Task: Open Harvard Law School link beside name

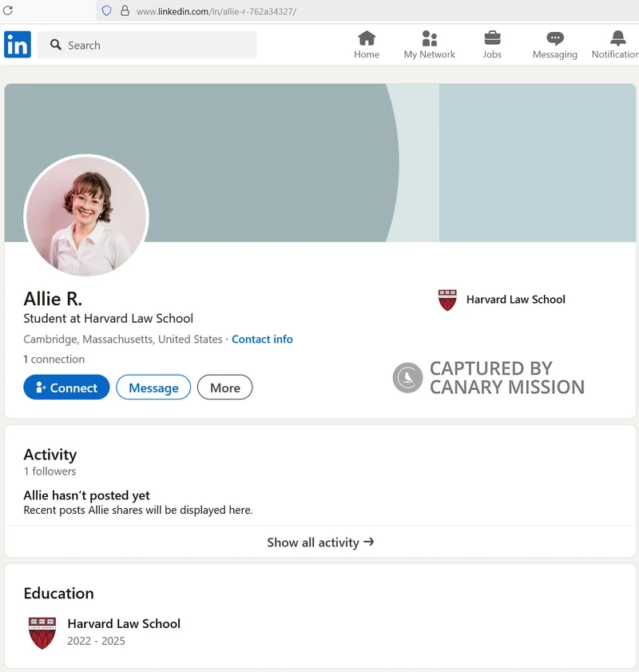Action: 516,300
